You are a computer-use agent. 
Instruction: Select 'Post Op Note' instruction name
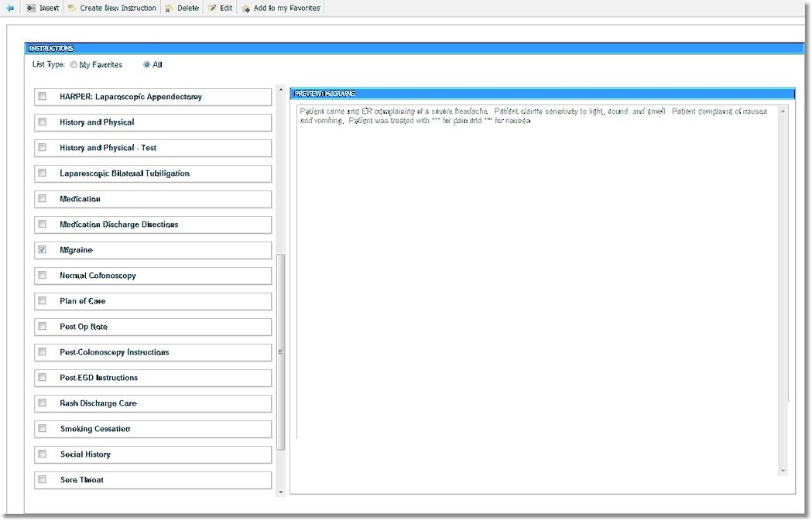[84, 327]
